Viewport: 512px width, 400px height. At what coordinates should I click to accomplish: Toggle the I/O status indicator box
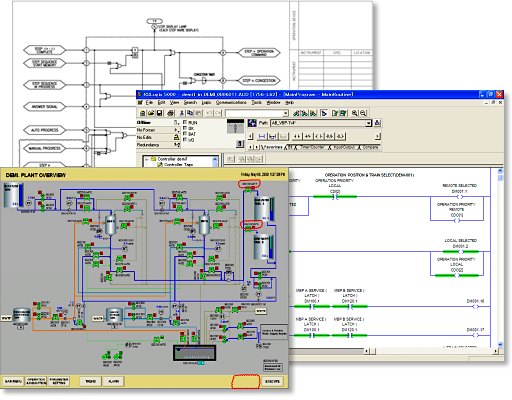point(185,140)
